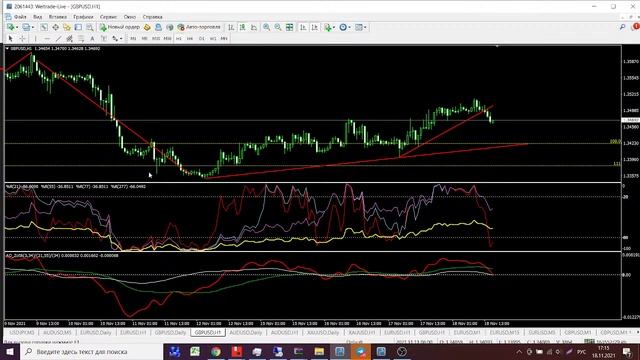Image resolution: width=640 pixels, height=360 pixels.
Task: Open the search magnifier at top right
Action: pyautogui.click(x=622, y=27)
